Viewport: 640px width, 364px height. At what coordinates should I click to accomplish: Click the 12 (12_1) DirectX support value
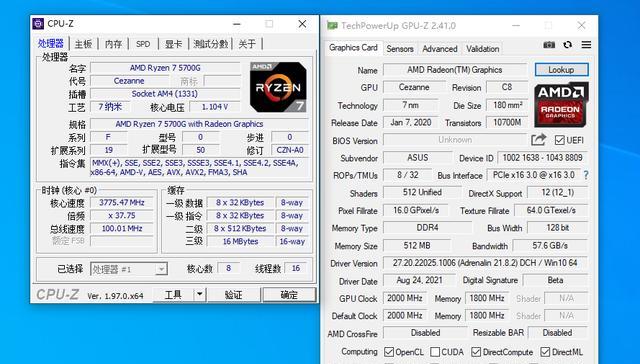[558, 192]
